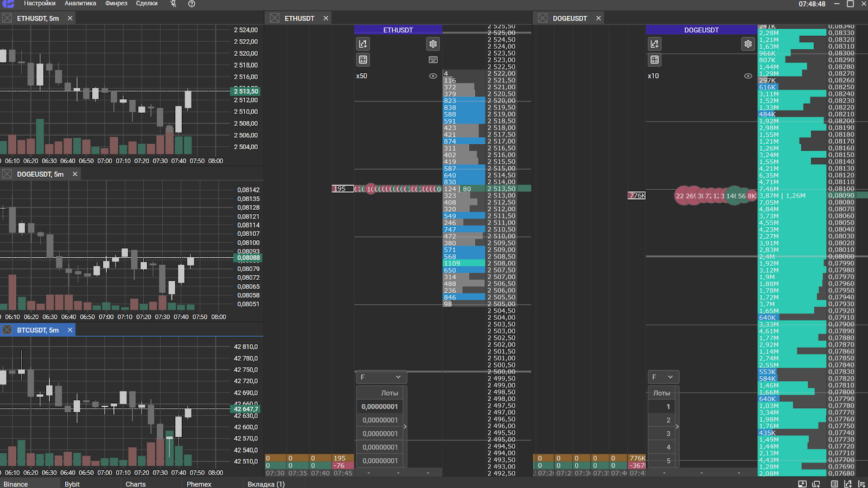Open gear settings in ETHUSDT order book

(x=433, y=44)
